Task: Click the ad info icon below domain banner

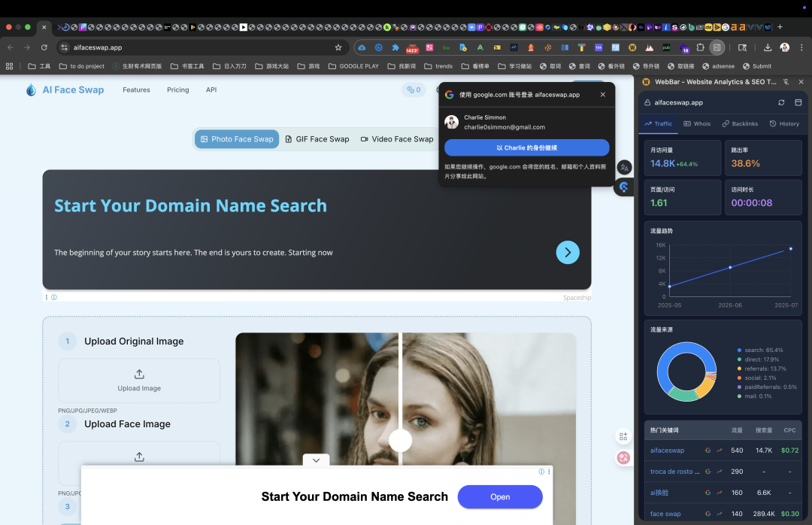Action: coord(54,298)
